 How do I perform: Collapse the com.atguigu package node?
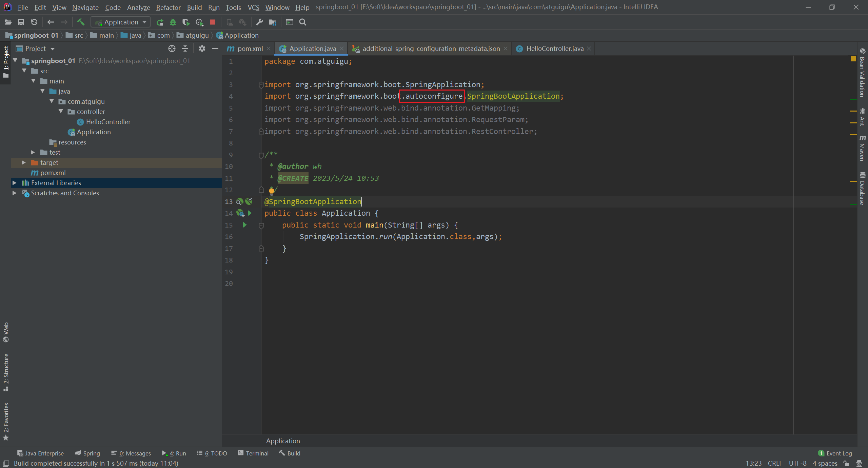[x=52, y=101]
